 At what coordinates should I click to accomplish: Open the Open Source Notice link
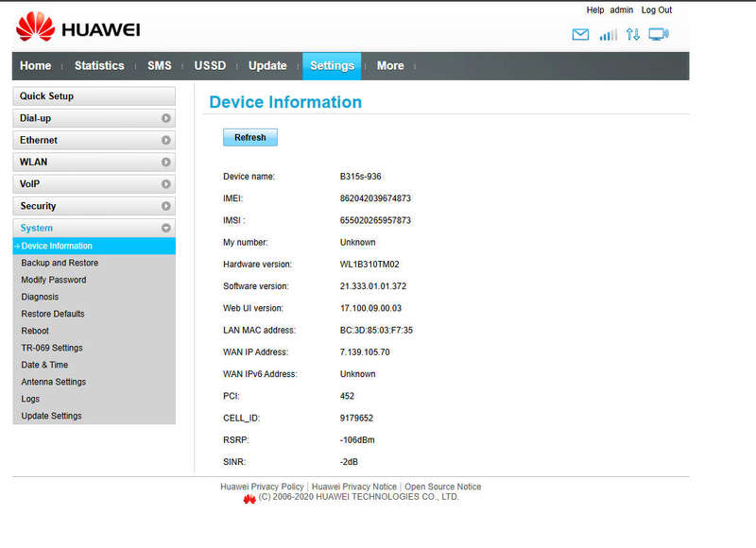click(442, 487)
